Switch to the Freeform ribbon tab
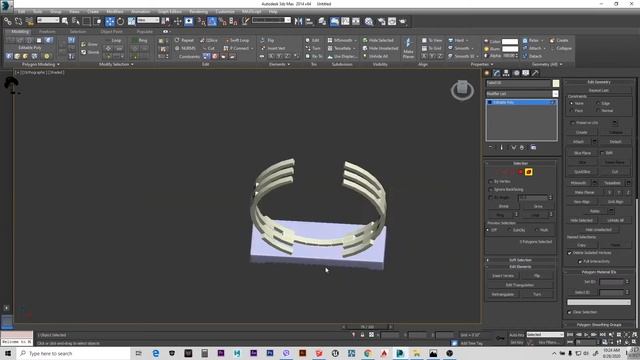Image resolution: width=640 pixels, height=360 pixels. (x=47, y=31)
